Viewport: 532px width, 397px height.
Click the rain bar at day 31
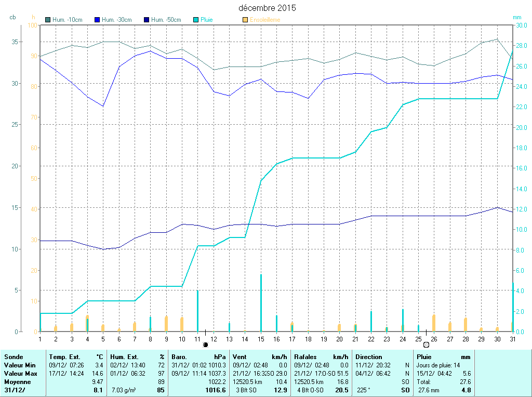coord(513,307)
